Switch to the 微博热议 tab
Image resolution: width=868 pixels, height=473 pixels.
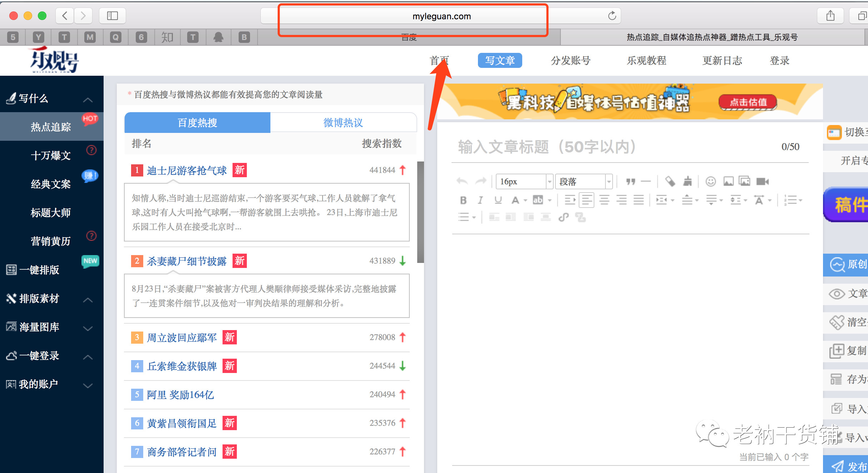point(343,123)
